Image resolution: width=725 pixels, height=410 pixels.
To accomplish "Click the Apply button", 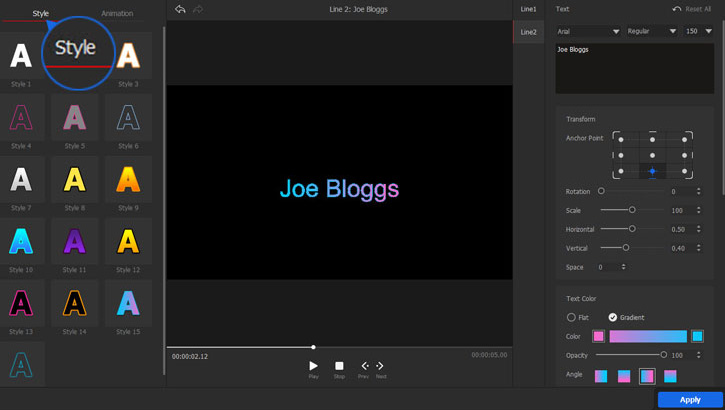I will (x=690, y=399).
